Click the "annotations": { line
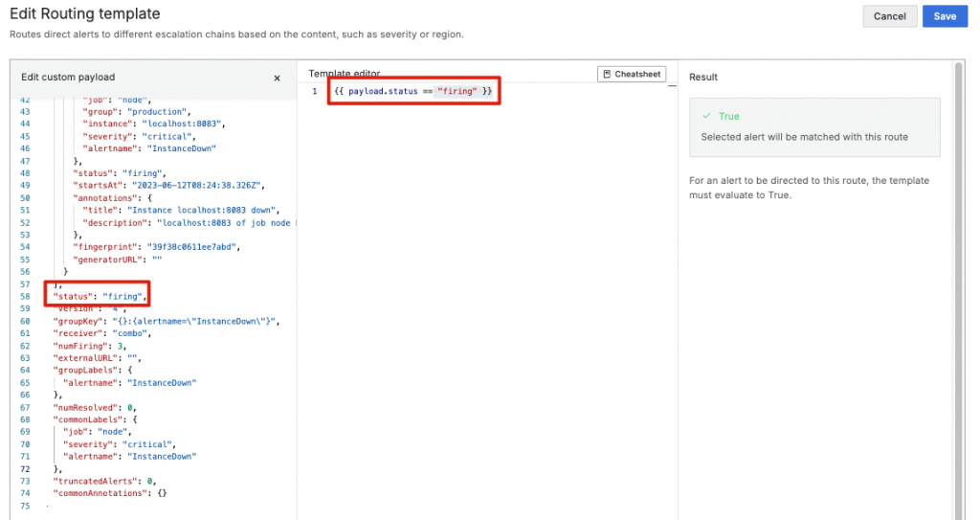The height and width of the screenshot is (520, 980). pyautogui.click(x=112, y=197)
